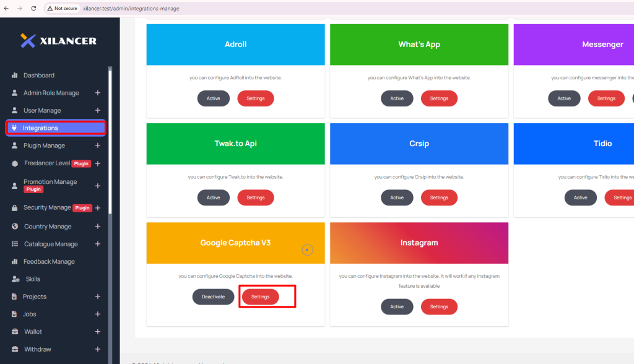
Task: Expand Wallet submenu with plus sign
Action: (x=97, y=332)
